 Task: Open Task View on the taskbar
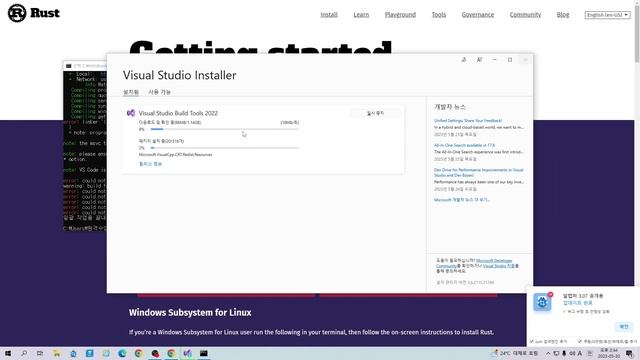pos(40,353)
